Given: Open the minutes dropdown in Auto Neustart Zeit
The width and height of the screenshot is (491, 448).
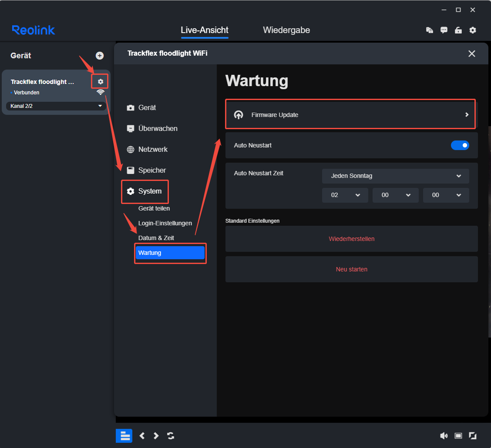Looking at the screenshot, I should point(396,195).
